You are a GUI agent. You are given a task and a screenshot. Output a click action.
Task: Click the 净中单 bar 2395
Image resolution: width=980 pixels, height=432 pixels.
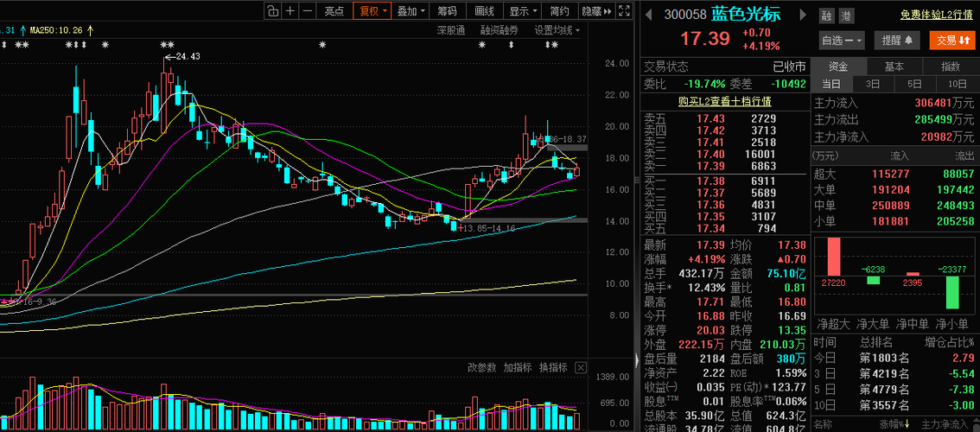click(913, 274)
